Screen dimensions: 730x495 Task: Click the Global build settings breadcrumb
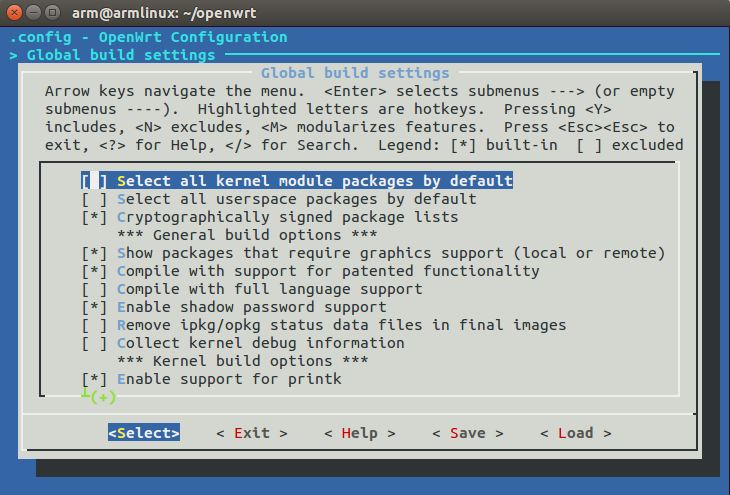pyautogui.click(x=121, y=55)
